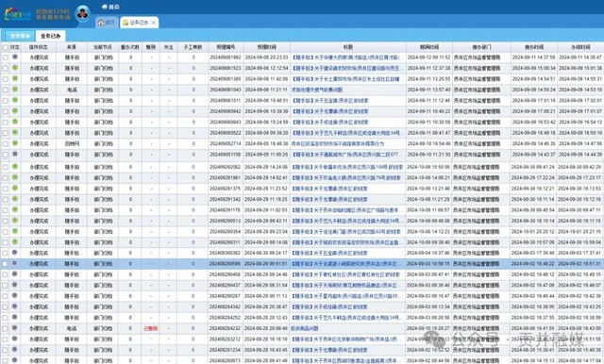This screenshot has width=604, height=364.
Task: Click reception time 2024-08-28 20:38:47
Action: (266, 307)
